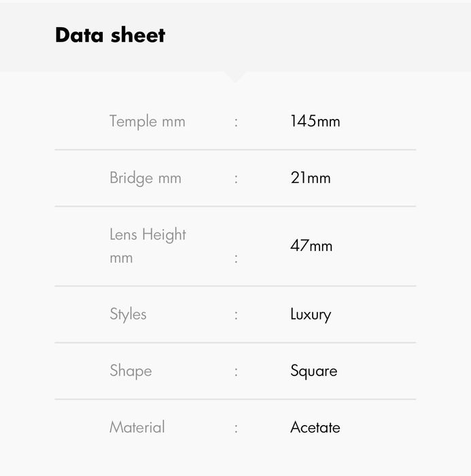Select the Lens Height mm label
The width and height of the screenshot is (471, 476).
click(147, 246)
